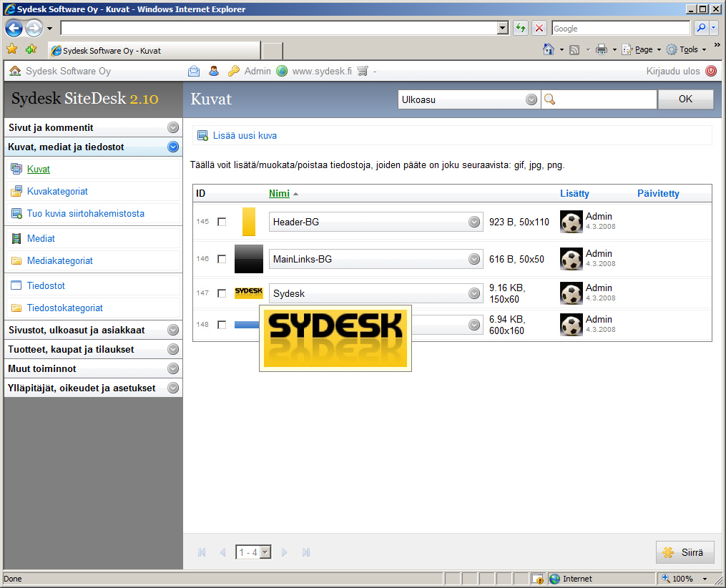Image resolution: width=726 pixels, height=588 pixels.
Task: Sort the table by Lisätty column
Action: (x=574, y=194)
